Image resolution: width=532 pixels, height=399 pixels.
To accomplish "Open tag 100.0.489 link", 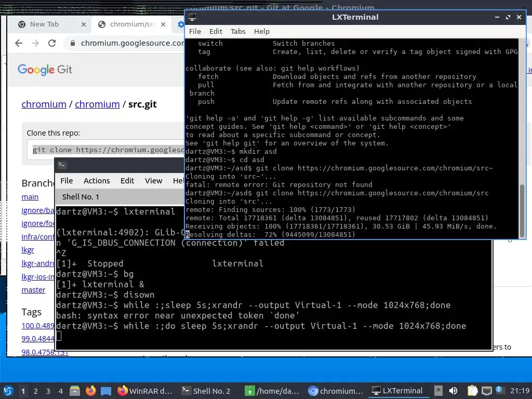I will coord(38,326).
